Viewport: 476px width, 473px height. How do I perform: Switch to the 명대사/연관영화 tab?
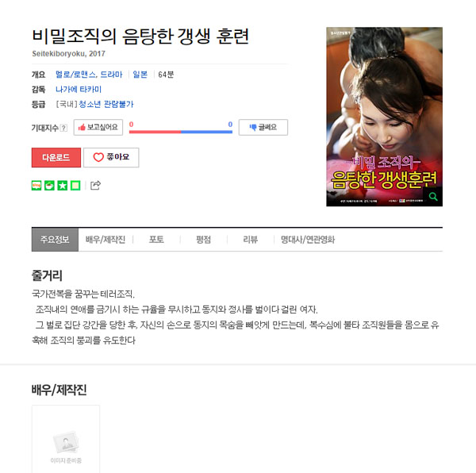click(308, 240)
